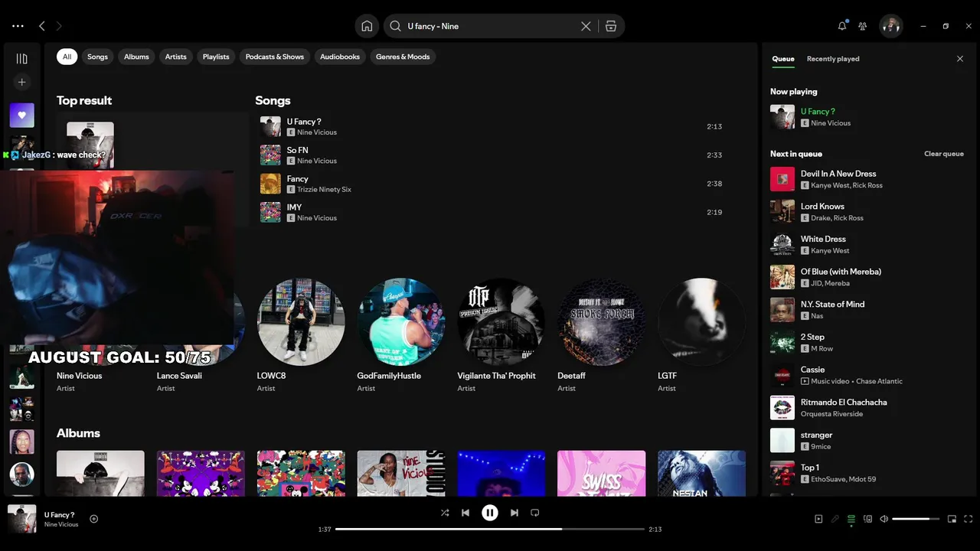Image resolution: width=980 pixels, height=551 pixels.
Task: Toggle the green Queue button
Action: (x=851, y=520)
